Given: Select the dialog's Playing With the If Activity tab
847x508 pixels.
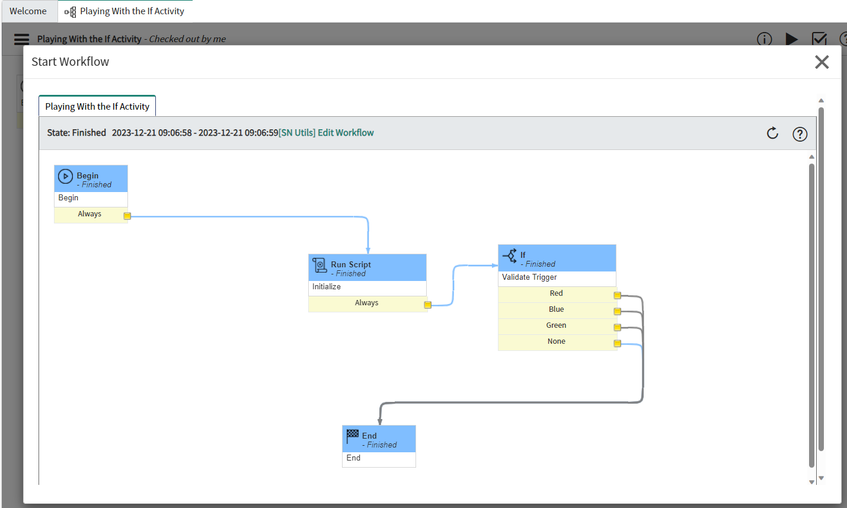Looking at the screenshot, I should pos(97,106).
